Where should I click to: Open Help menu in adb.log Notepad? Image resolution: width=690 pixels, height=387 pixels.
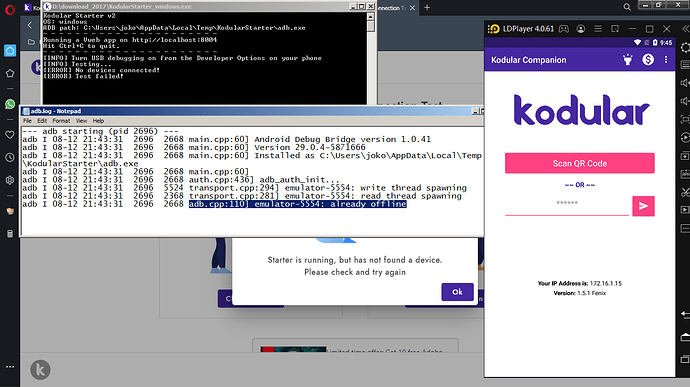click(98, 121)
